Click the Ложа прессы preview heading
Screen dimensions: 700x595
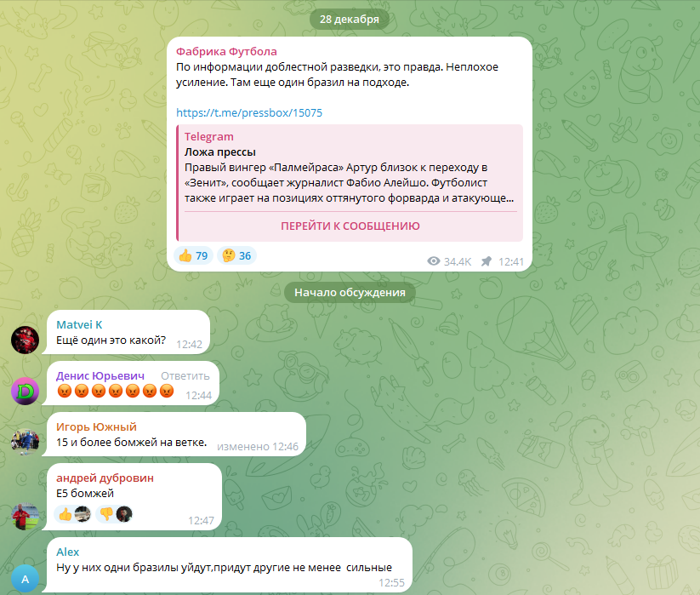tap(220, 152)
